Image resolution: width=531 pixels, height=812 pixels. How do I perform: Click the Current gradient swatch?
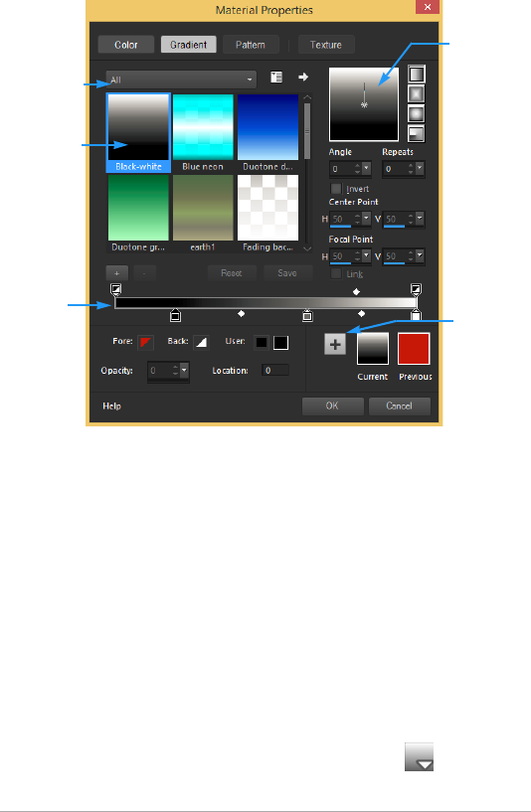[373, 349]
